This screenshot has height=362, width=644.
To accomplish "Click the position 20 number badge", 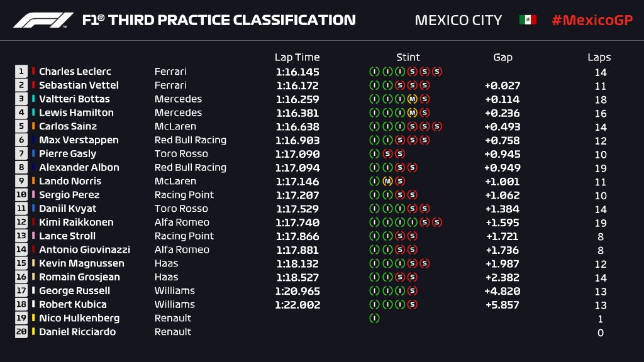I will [x=21, y=332].
